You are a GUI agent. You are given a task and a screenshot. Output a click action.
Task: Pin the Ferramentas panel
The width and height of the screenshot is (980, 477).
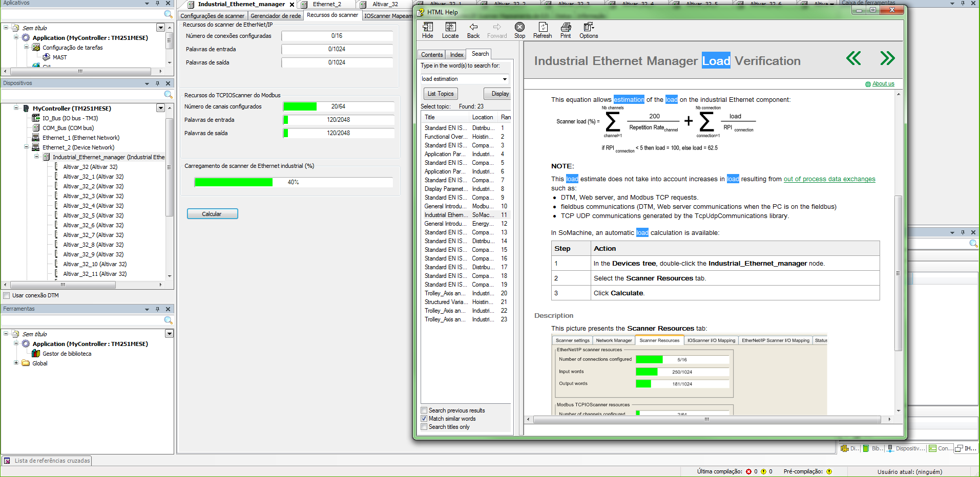[158, 309]
